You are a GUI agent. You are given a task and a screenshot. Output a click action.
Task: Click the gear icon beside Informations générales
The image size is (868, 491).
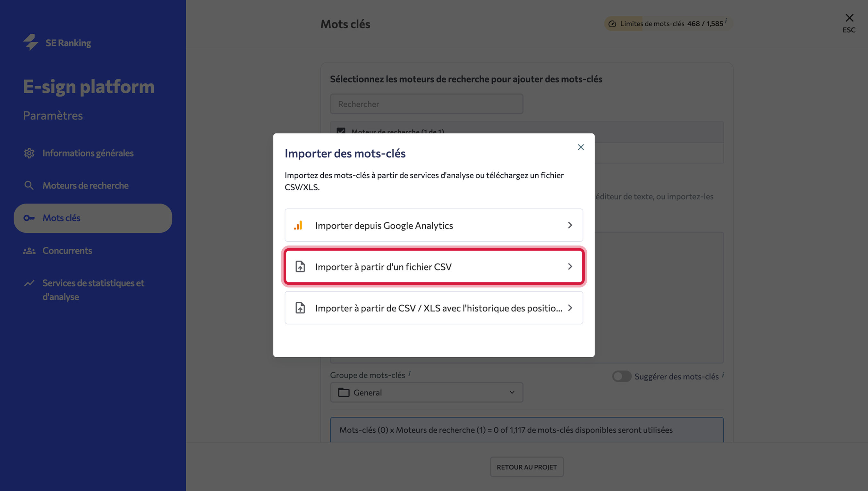click(x=29, y=153)
